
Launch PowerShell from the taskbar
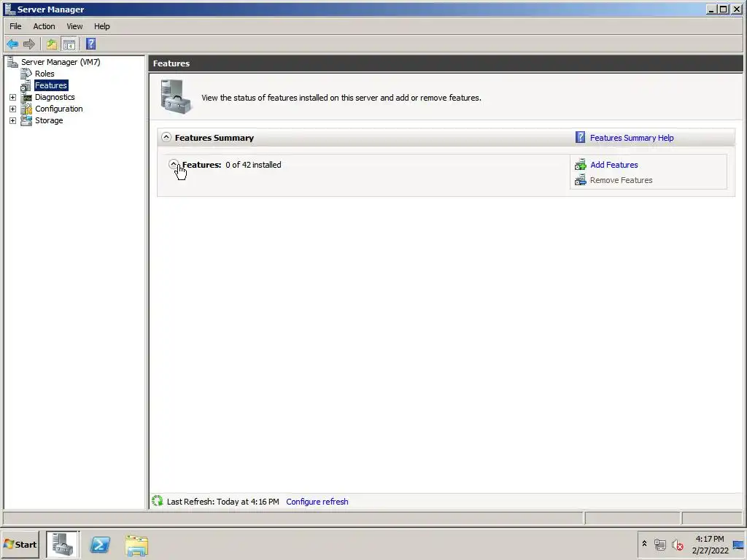pyautogui.click(x=100, y=545)
